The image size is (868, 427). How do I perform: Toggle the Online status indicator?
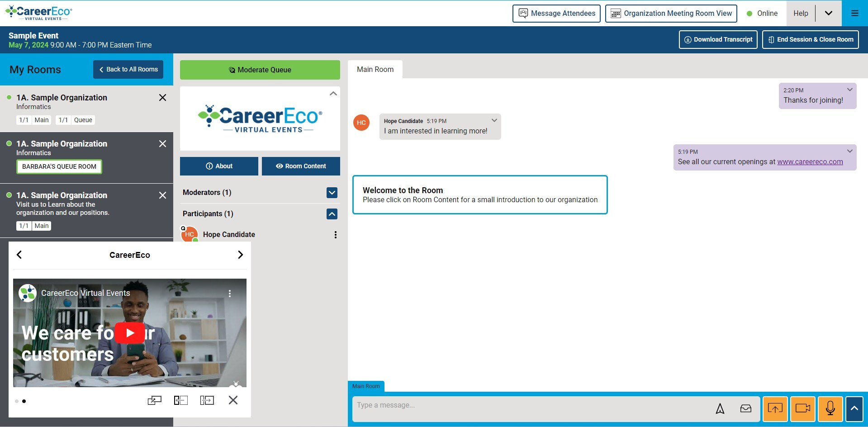tap(762, 14)
